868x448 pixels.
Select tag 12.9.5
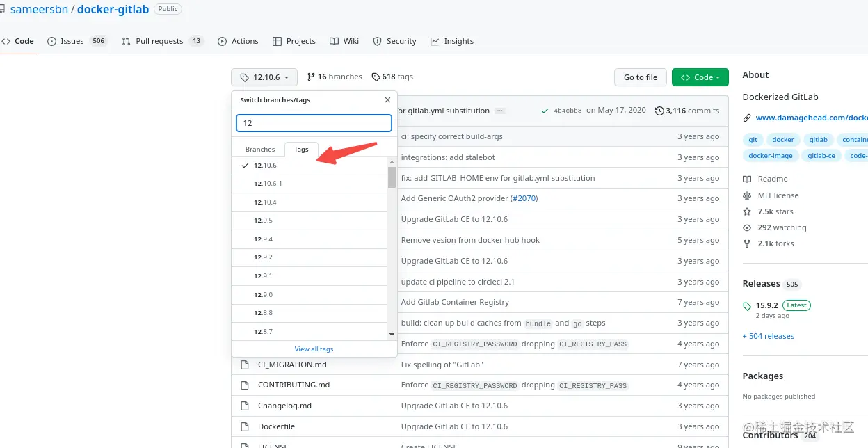click(x=310, y=221)
